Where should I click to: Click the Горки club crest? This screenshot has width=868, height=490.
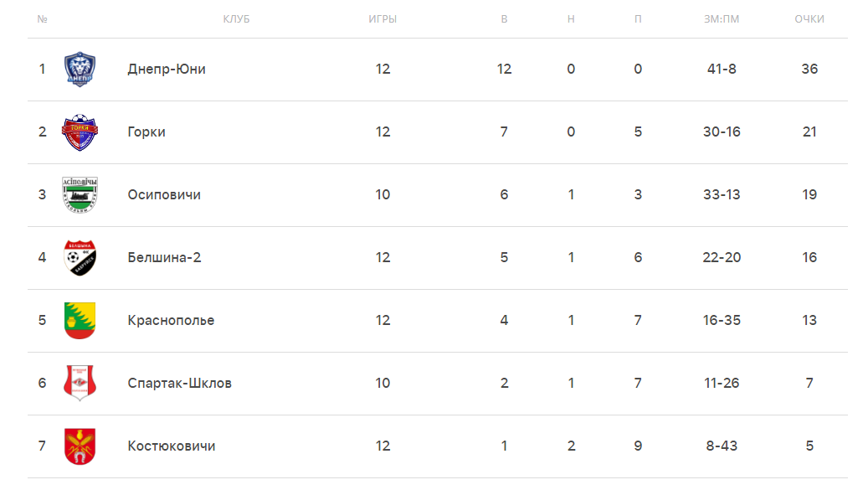80,132
